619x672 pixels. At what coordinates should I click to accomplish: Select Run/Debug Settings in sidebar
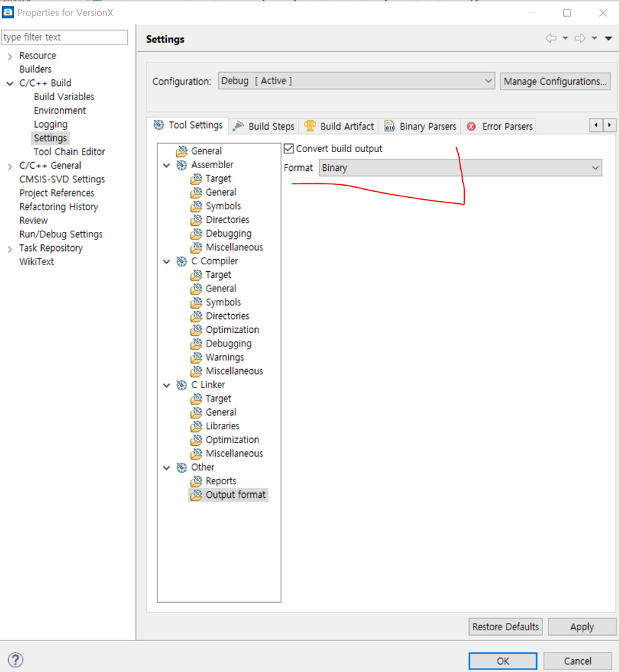(61, 234)
